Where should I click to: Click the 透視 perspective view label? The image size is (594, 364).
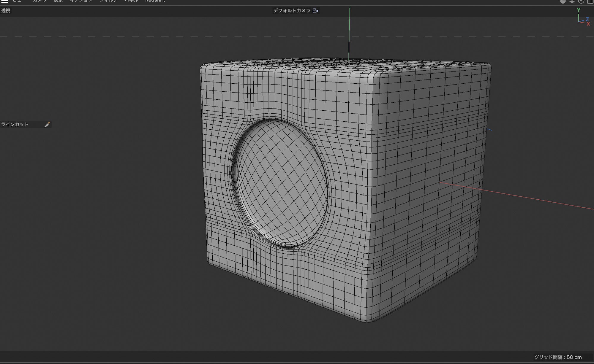(x=6, y=11)
